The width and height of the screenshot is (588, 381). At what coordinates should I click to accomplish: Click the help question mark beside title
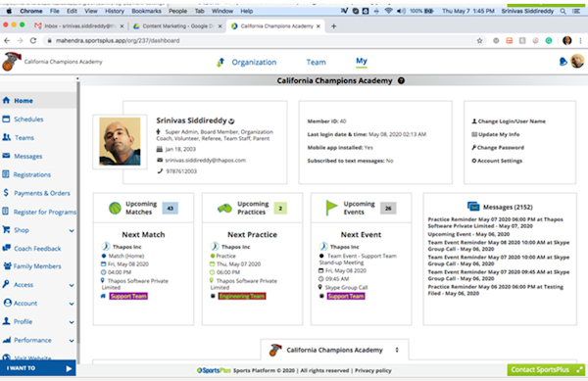pos(401,80)
